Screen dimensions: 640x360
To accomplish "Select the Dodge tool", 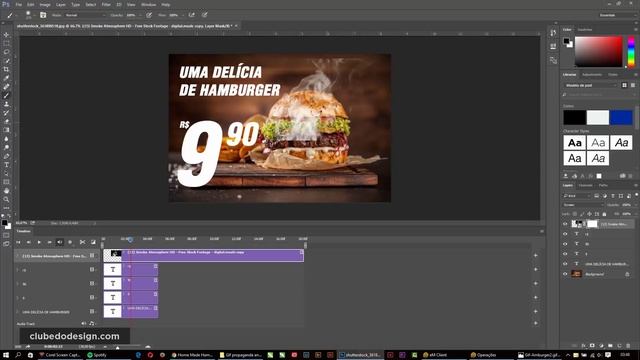I will click(x=6, y=147).
